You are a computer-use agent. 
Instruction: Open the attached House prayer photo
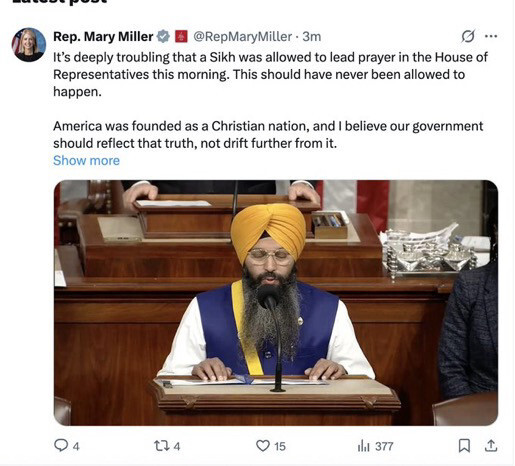[276, 303]
